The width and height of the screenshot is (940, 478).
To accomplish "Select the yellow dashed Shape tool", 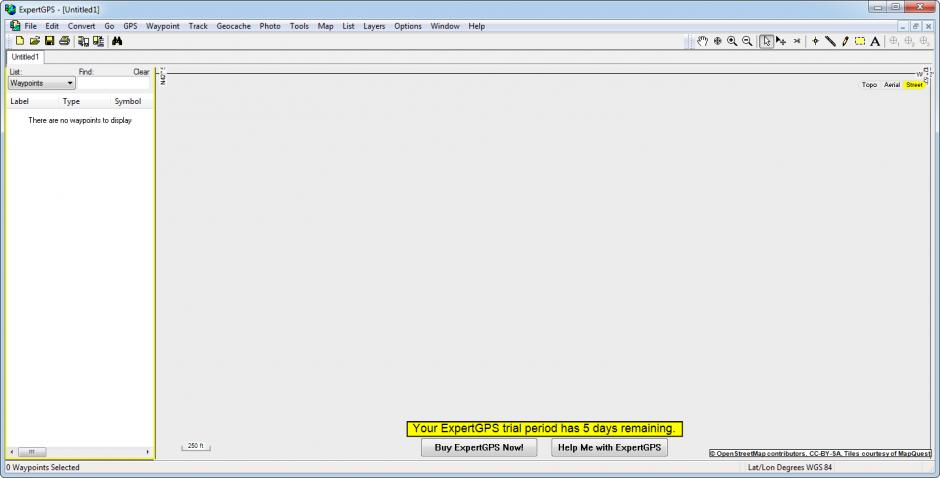I will click(860, 41).
